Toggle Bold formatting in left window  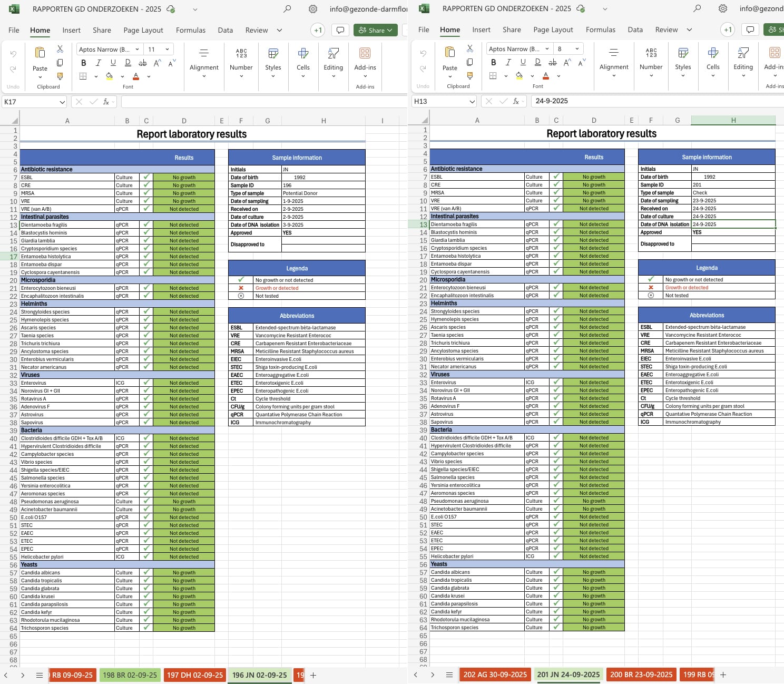pyautogui.click(x=83, y=63)
